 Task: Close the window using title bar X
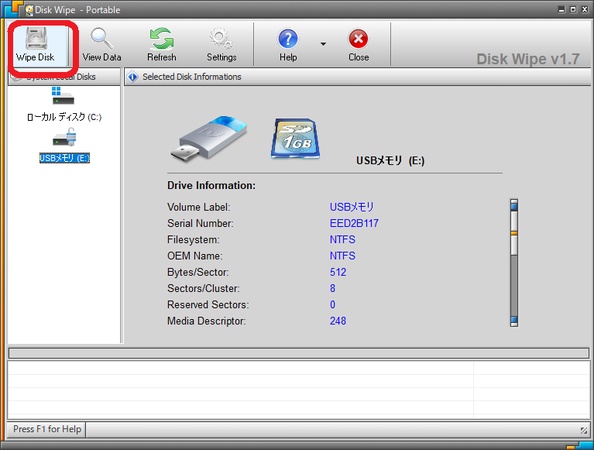pyautogui.click(x=585, y=10)
